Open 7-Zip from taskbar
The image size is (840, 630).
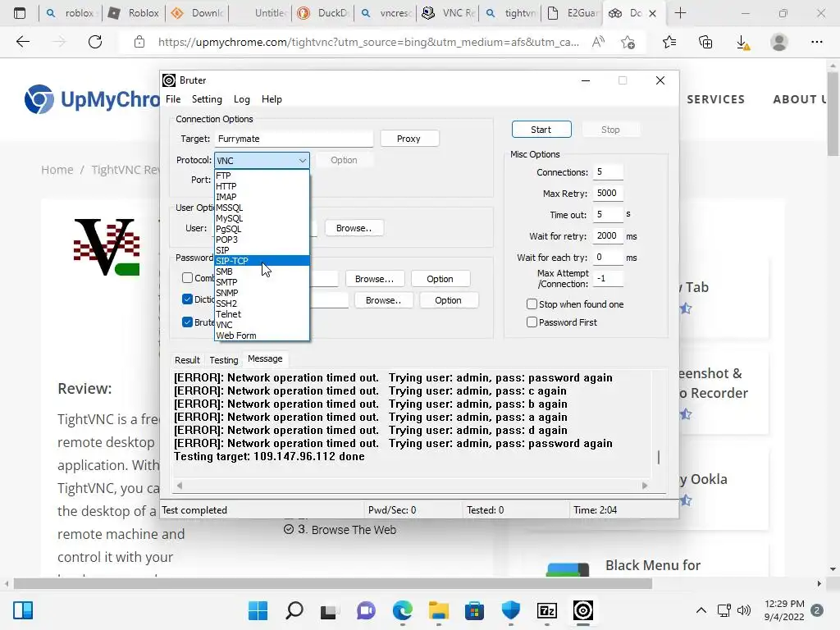click(547, 610)
